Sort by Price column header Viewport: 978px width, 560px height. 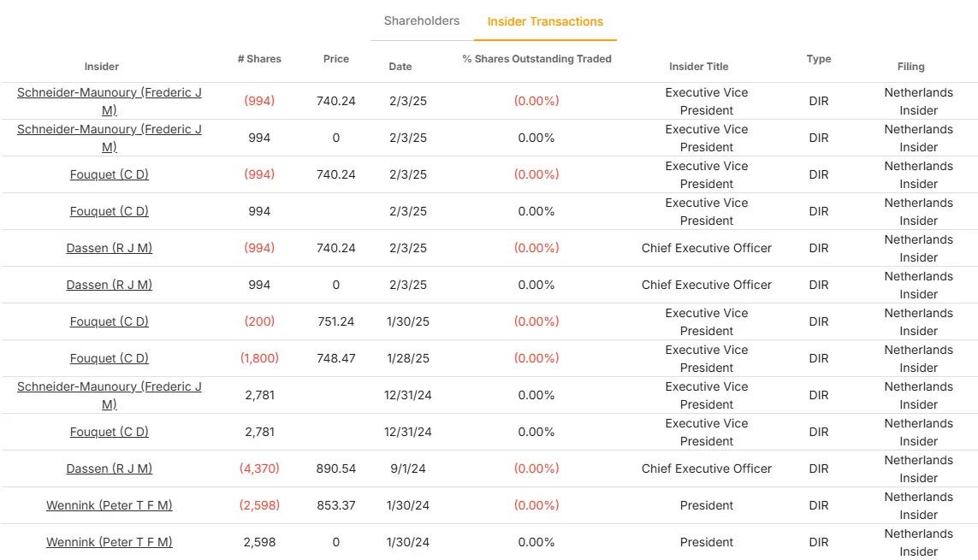click(x=336, y=58)
